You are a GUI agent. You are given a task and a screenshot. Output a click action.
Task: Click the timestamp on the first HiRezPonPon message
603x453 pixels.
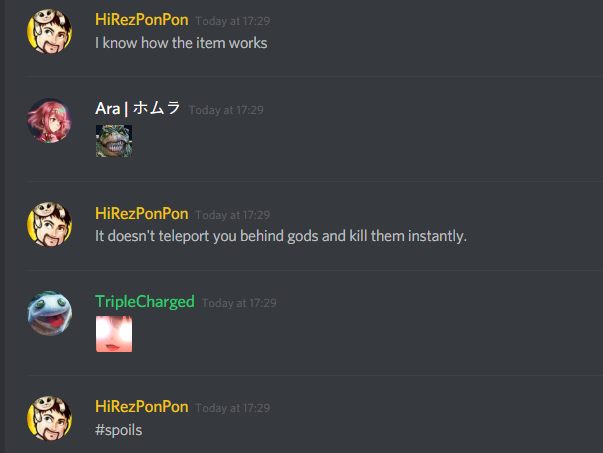point(233,21)
